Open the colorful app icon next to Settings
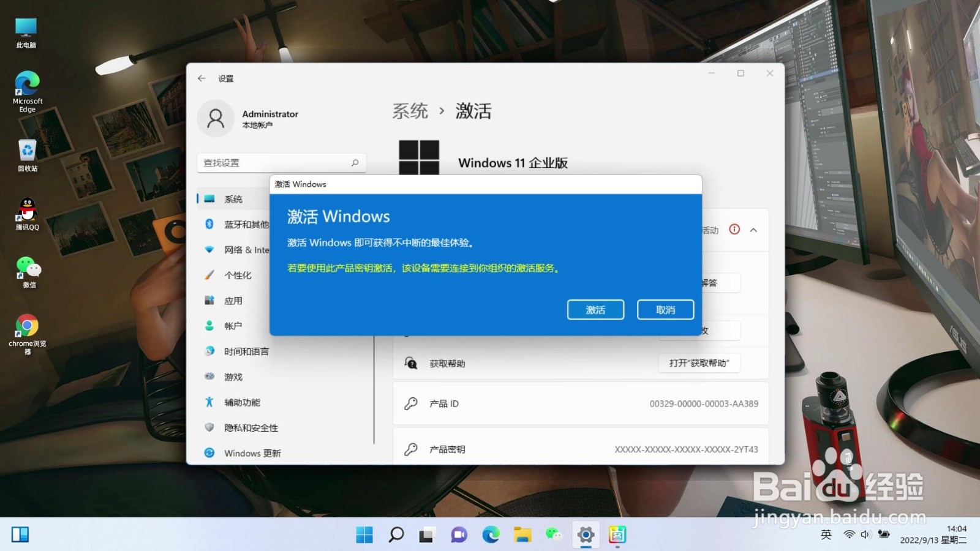 click(617, 534)
